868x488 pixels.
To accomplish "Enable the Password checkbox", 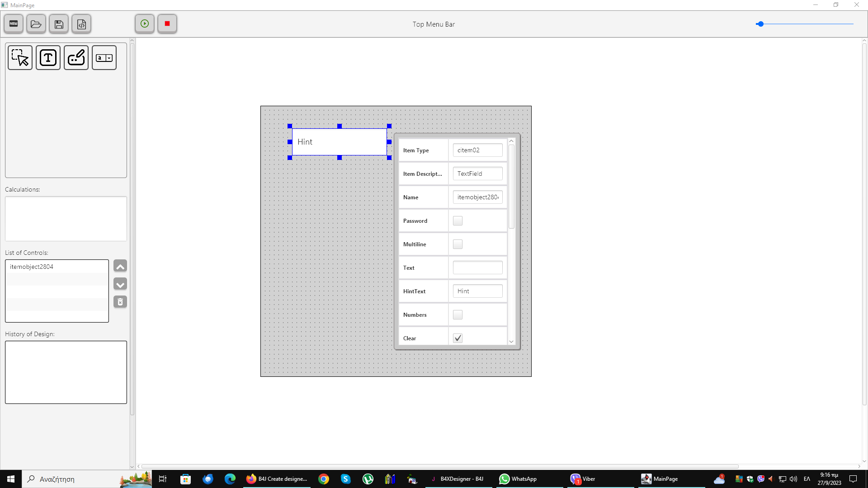I will (458, 221).
